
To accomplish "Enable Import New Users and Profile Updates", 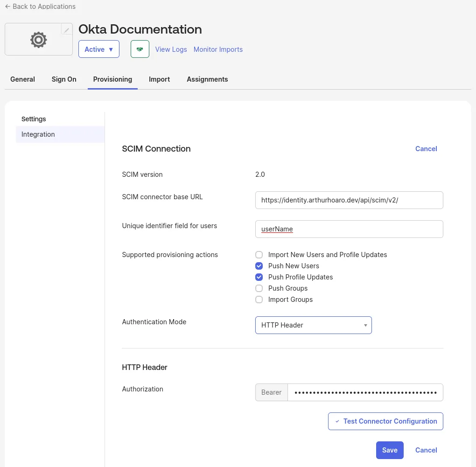I will 259,255.
